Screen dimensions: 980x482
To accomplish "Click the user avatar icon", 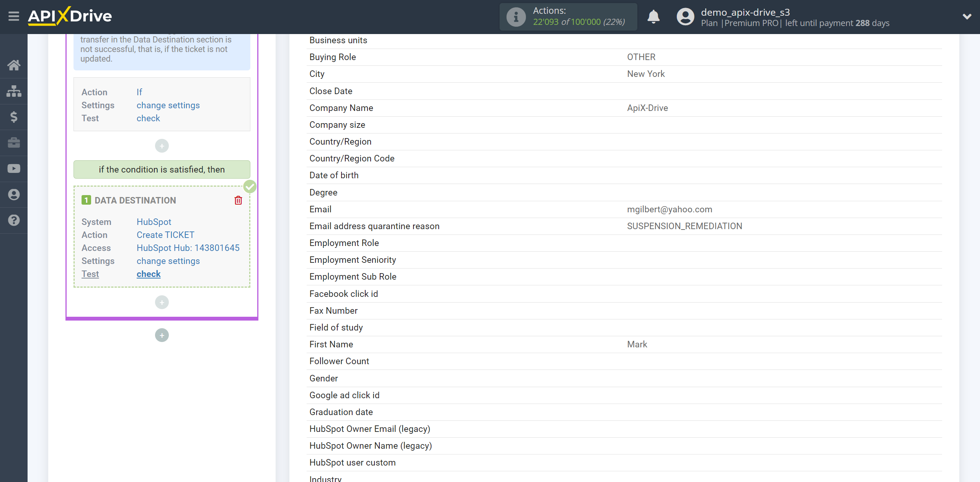I will [685, 17].
